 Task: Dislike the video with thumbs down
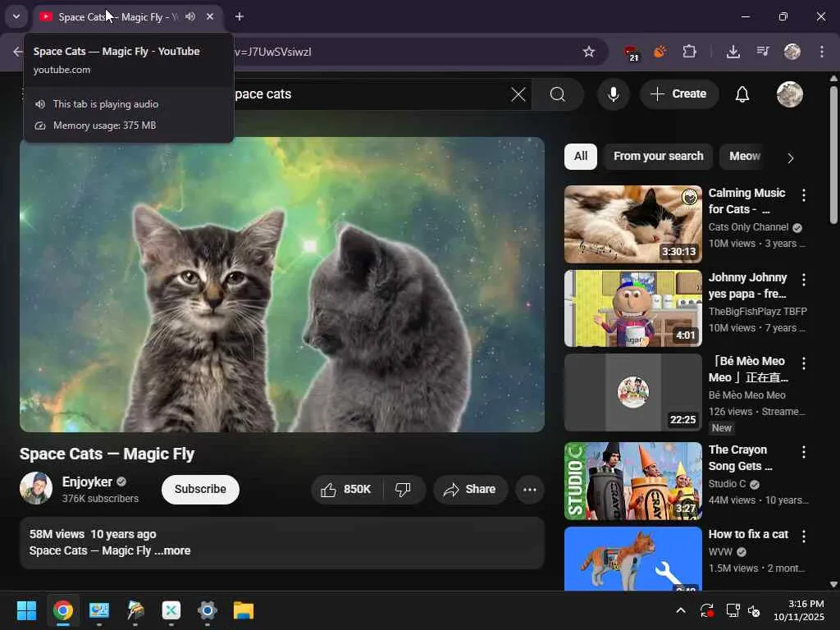point(403,489)
